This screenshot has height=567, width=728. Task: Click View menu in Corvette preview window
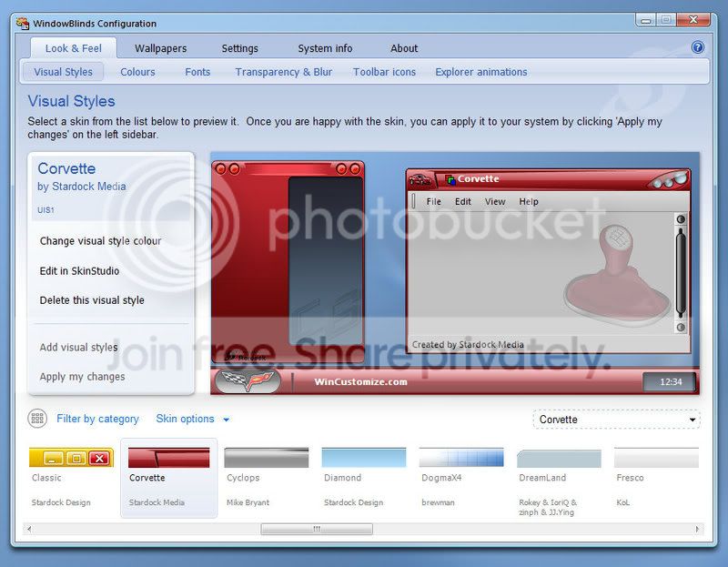(x=495, y=201)
